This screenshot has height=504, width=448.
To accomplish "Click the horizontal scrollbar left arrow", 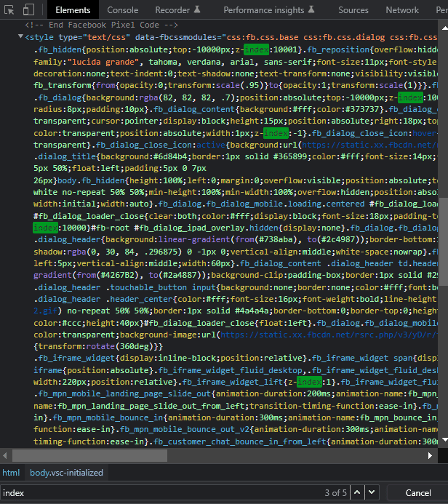I will click(5, 455).
